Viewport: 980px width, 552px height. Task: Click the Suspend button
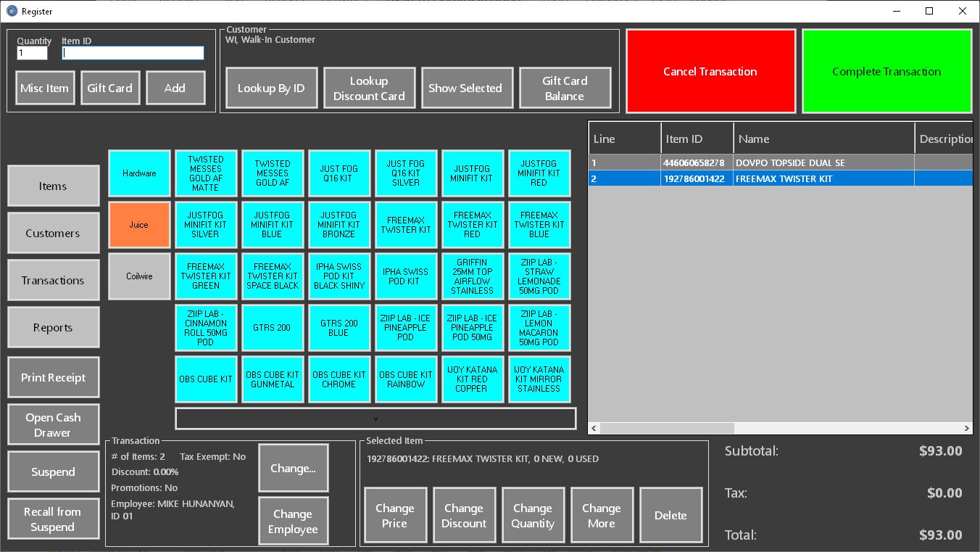coord(53,471)
